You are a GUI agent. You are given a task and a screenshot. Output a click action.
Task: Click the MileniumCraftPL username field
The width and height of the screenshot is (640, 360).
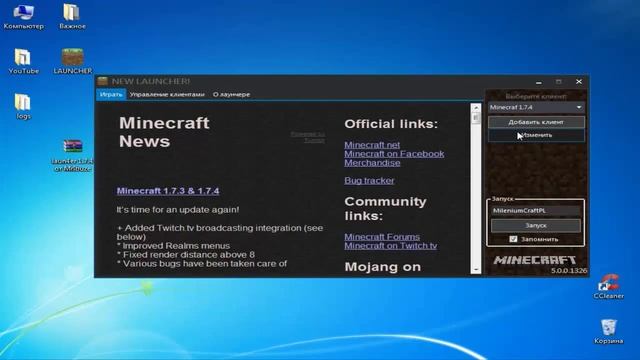(x=536, y=211)
